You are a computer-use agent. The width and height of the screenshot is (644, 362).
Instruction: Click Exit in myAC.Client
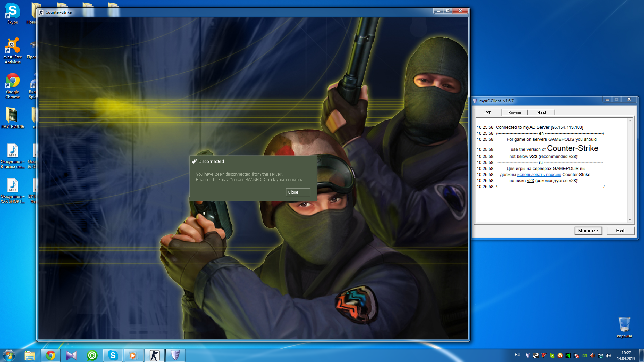620,231
